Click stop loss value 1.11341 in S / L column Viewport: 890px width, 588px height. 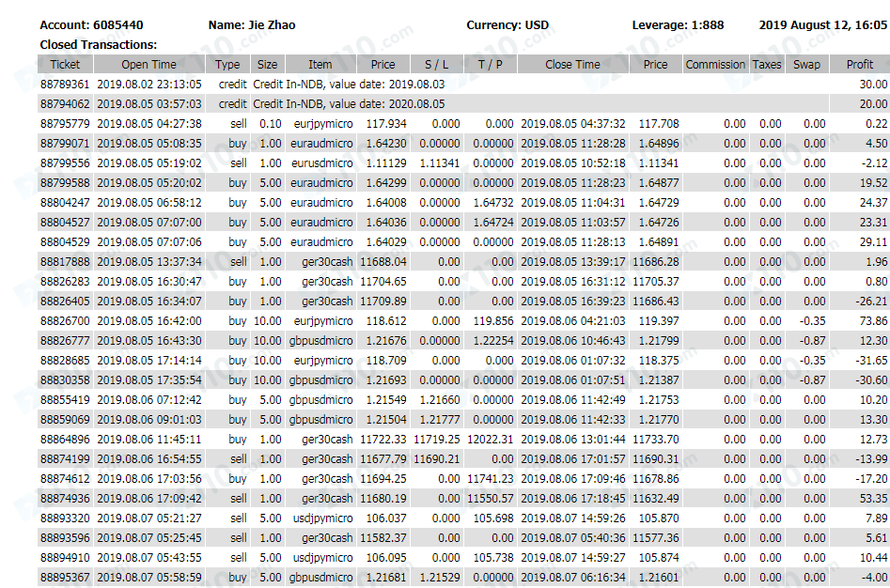(439, 163)
